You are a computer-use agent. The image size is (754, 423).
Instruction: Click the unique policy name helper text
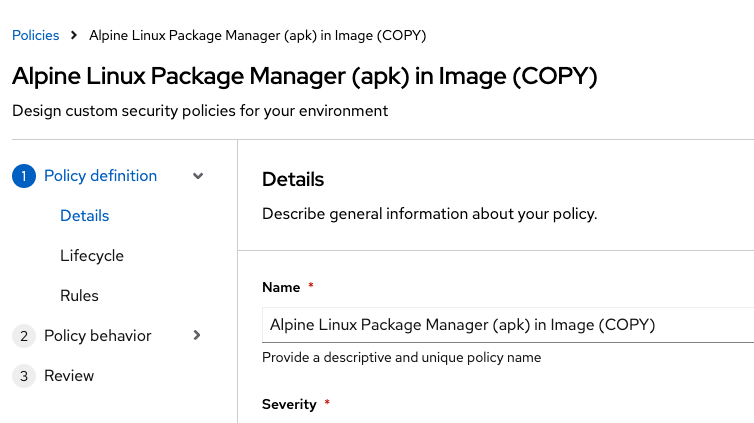tap(401, 357)
